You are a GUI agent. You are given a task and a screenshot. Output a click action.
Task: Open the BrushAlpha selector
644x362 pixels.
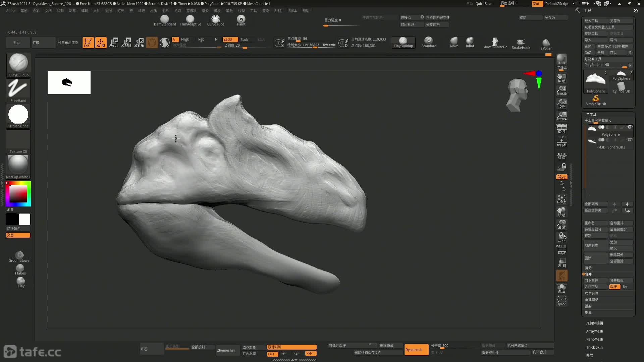click(x=18, y=116)
